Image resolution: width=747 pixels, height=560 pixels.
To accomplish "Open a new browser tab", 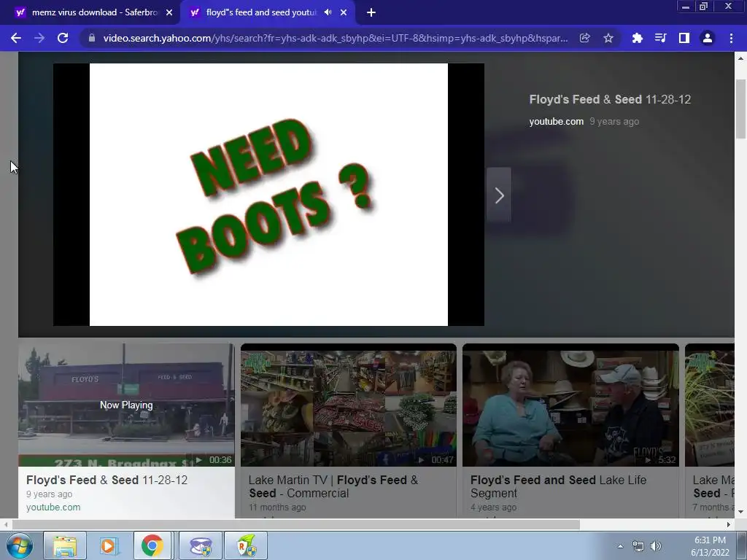I will (x=371, y=12).
